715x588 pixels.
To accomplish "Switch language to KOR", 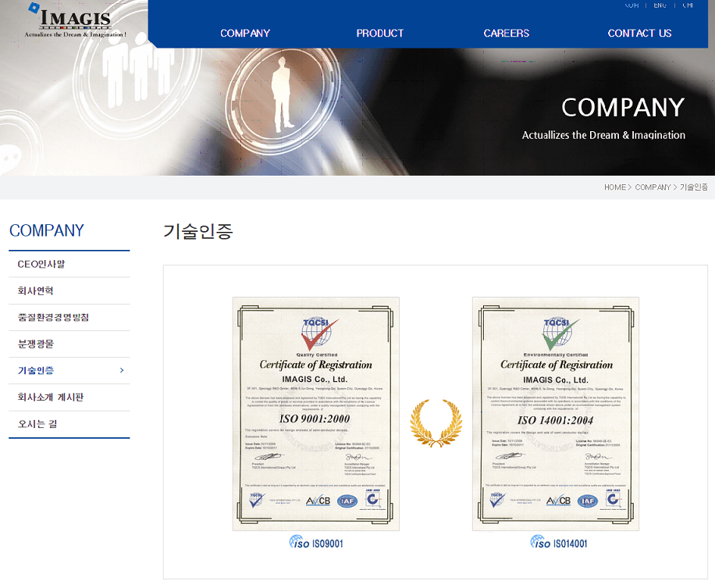I will (631, 5).
